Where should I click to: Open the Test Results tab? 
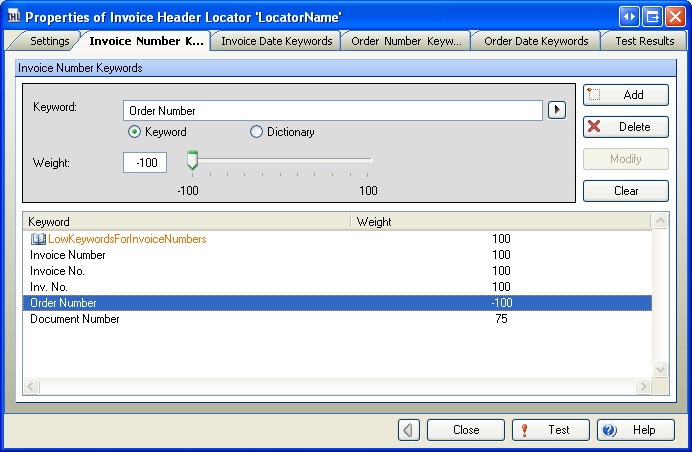(x=643, y=41)
